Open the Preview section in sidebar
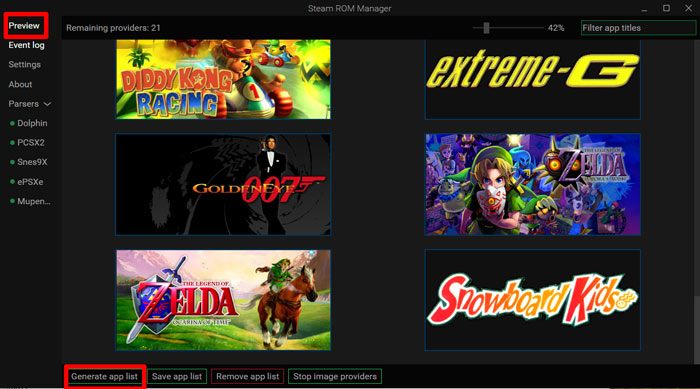The height and width of the screenshot is (389, 700). coord(24,26)
